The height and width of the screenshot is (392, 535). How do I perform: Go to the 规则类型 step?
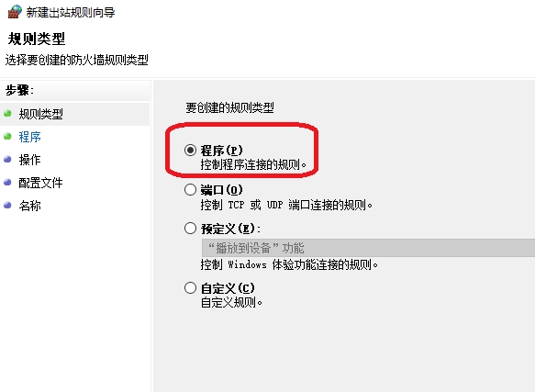[40, 114]
